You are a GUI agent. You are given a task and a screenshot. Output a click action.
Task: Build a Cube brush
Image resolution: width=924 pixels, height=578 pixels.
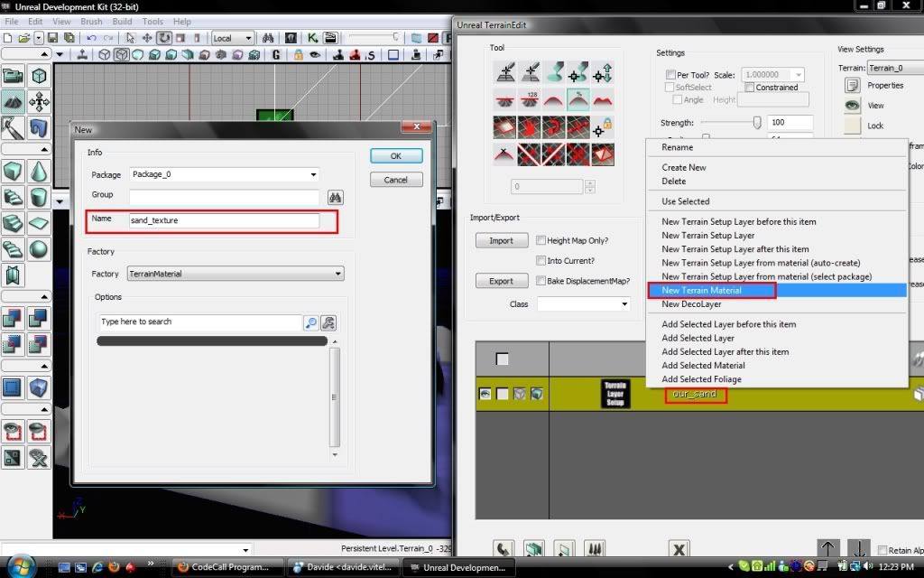tap(13, 172)
